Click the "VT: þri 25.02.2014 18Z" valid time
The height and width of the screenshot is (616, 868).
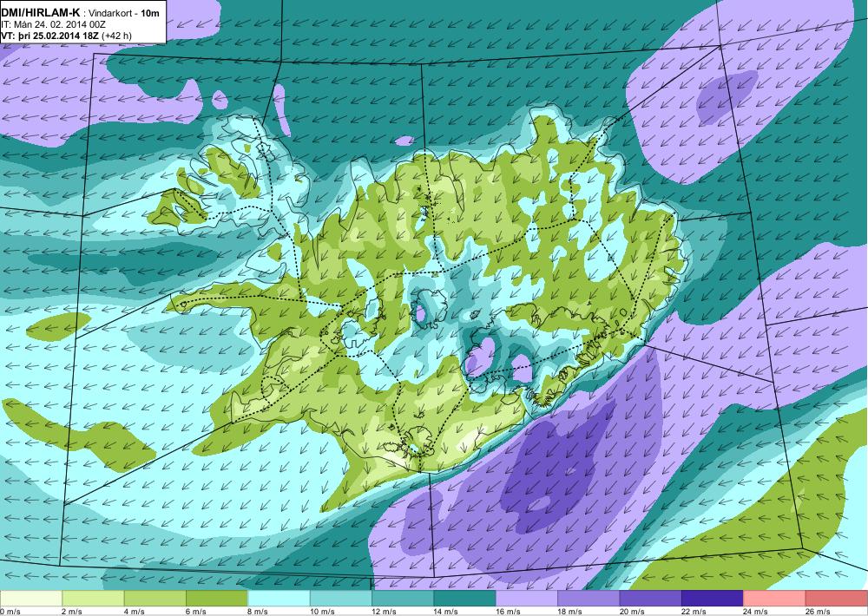pyautogui.click(x=49, y=36)
